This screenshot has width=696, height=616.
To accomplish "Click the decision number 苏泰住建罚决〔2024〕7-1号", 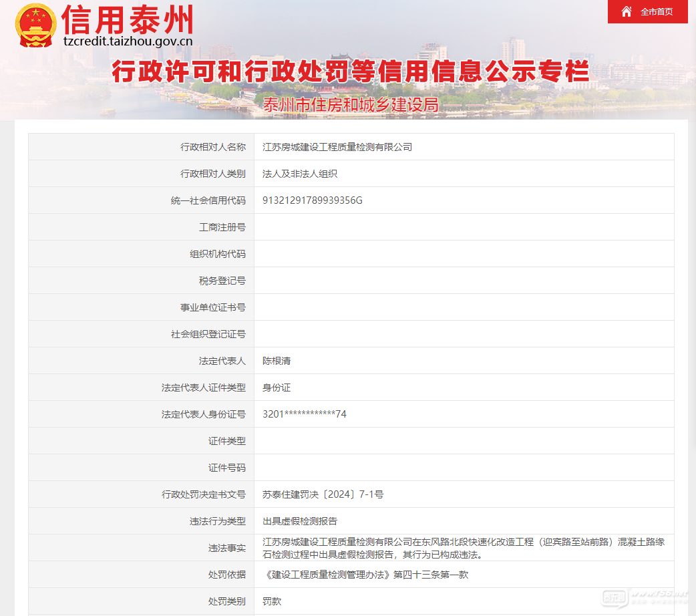I will point(323,494).
